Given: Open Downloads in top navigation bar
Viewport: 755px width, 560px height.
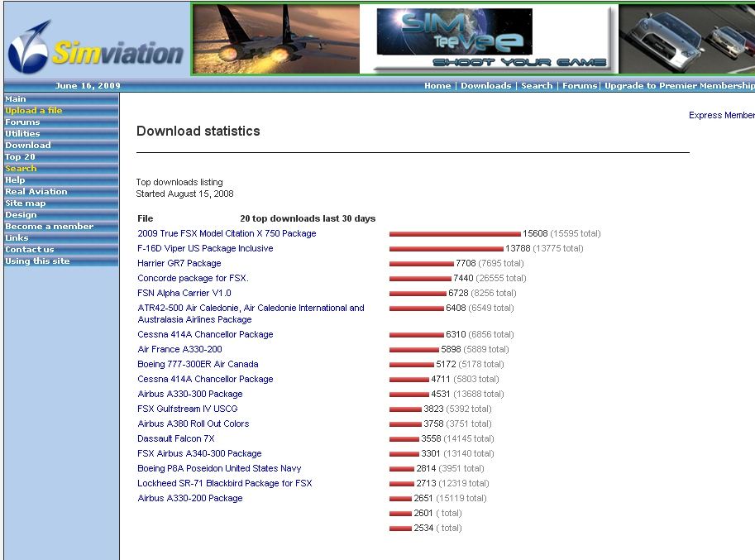Looking at the screenshot, I should [485, 86].
